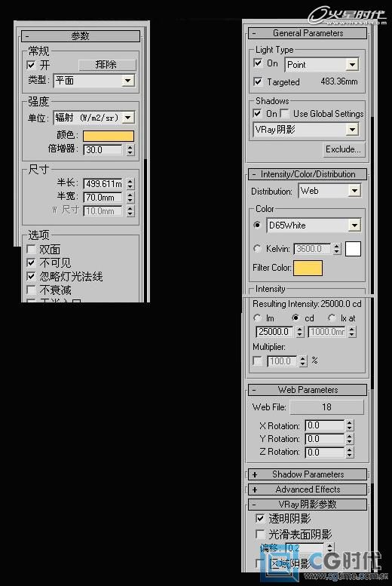This screenshot has height=586, width=392.
Task: Click the 半宽 spinner arrows
Action: [x=130, y=198]
